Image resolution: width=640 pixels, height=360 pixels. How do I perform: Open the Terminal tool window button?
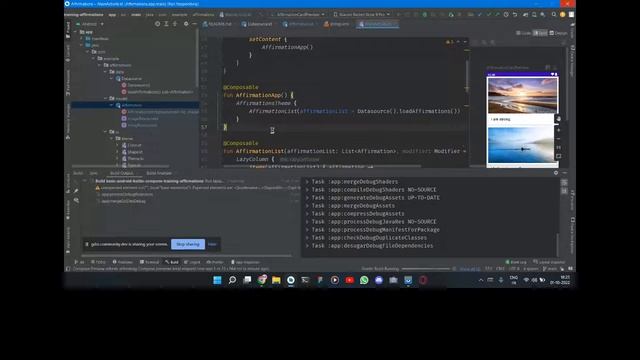149,262
